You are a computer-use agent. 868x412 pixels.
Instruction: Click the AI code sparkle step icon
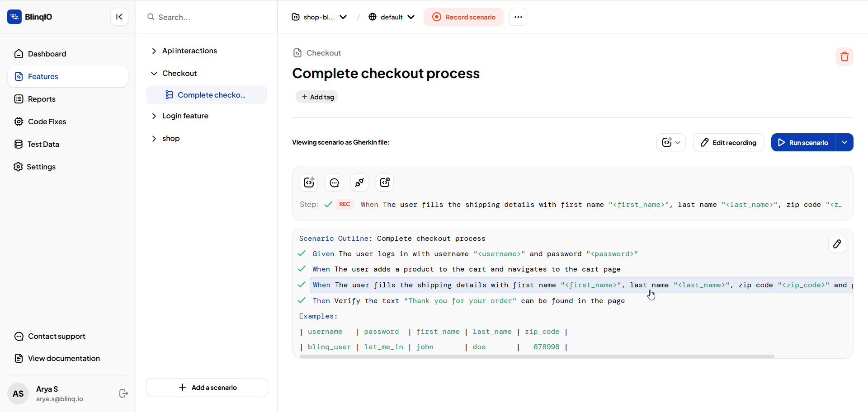point(309,183)
